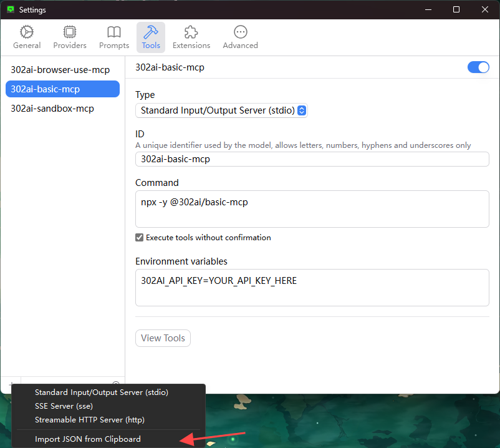500x448 pixels.
Task: Open the Providers settings tab
Action: [x=70, y=37]
